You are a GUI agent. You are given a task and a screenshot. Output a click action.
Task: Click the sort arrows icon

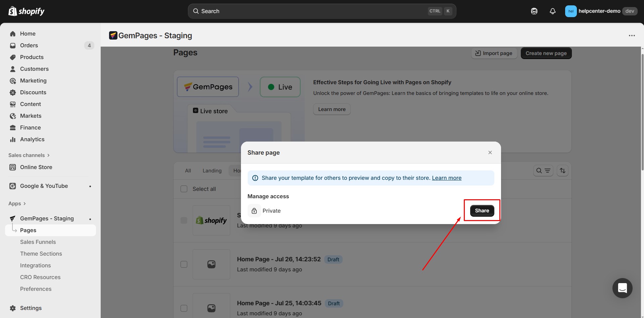(562, 171)
